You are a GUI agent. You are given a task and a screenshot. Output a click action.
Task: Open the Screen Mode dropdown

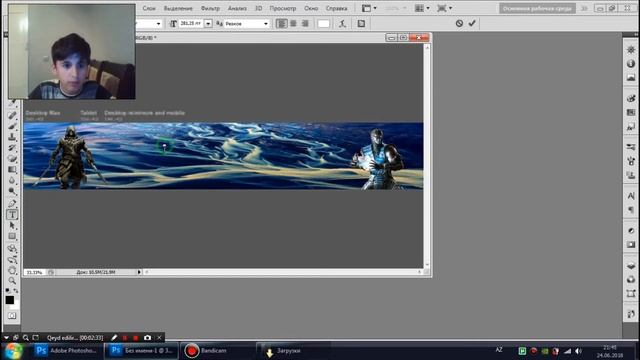[x=444, y=8]
